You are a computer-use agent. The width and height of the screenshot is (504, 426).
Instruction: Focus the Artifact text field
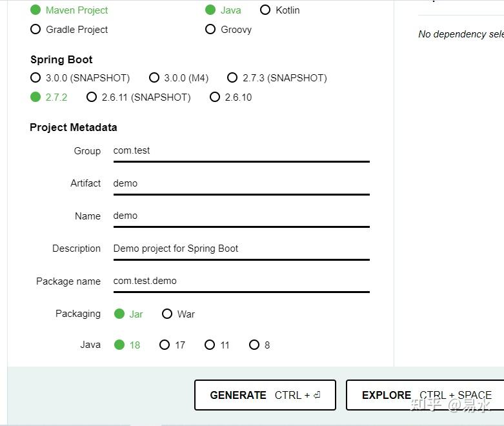tap(241, 183)
